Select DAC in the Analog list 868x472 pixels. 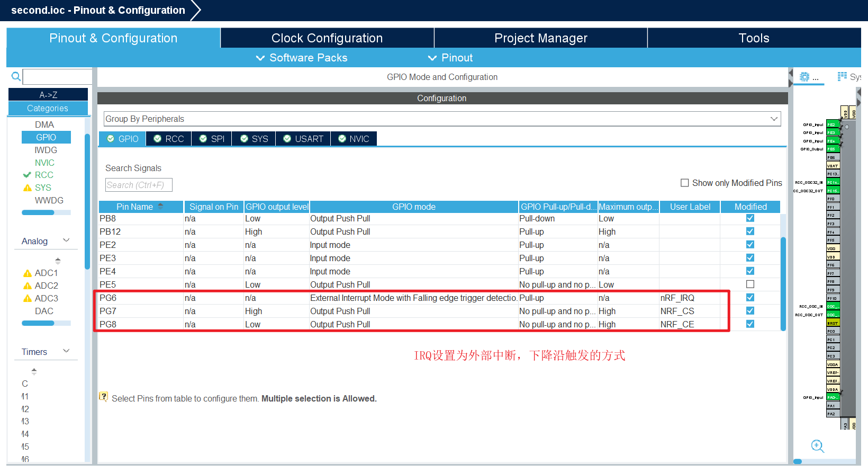44,311
